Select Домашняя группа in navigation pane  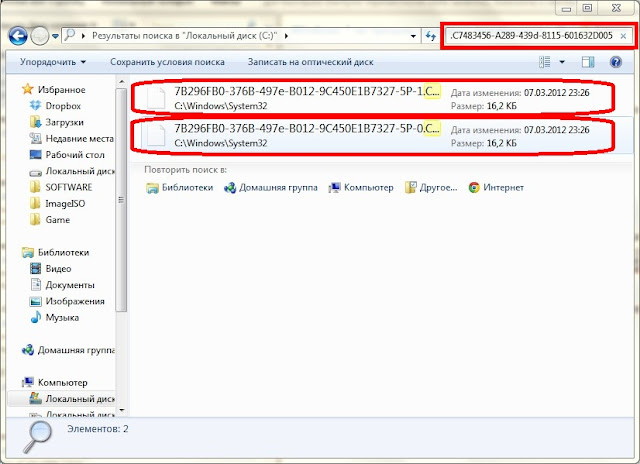pos(68,350)
